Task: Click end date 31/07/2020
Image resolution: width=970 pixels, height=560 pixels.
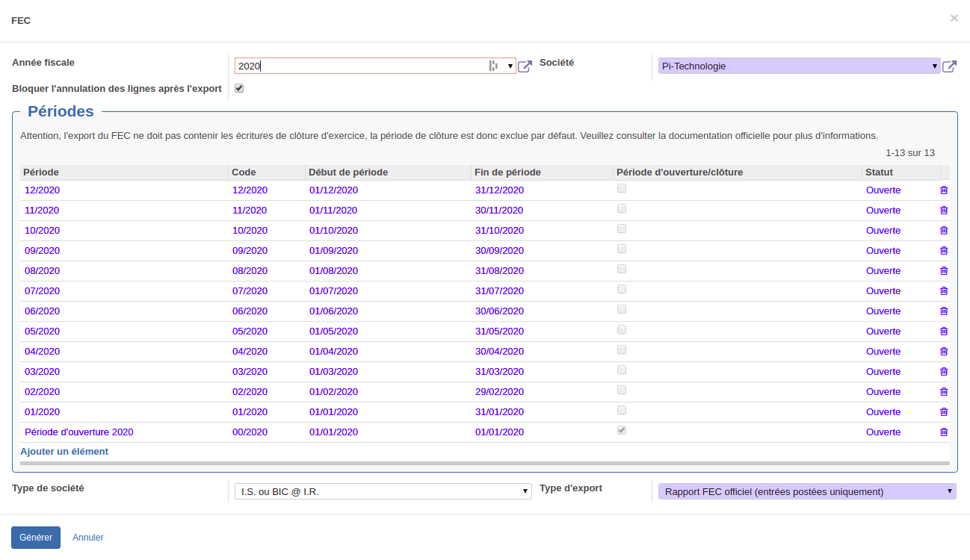Action: 499,291
